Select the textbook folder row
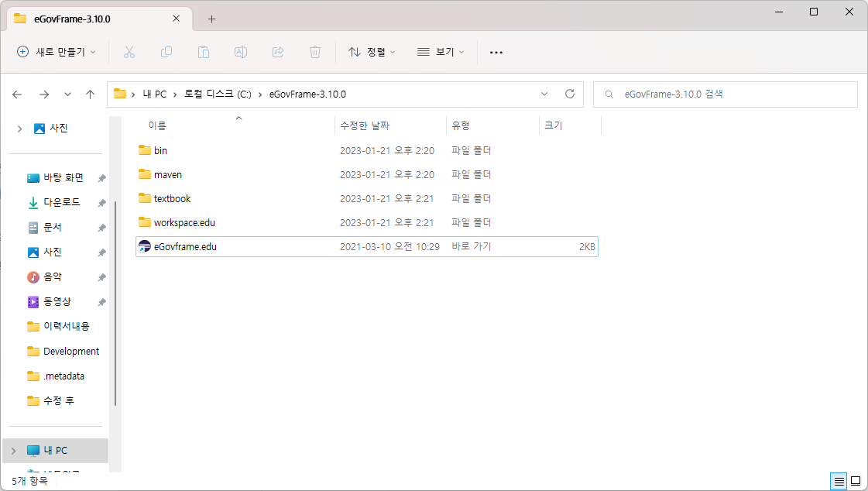This screenshot has width=868, height=491. (x=367, y=198)
